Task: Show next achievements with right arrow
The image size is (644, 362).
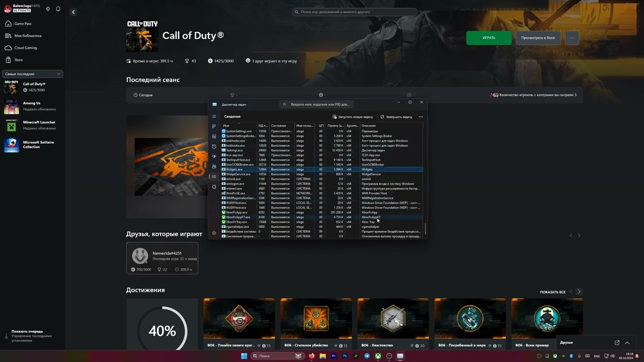Action: coord(579,292)
